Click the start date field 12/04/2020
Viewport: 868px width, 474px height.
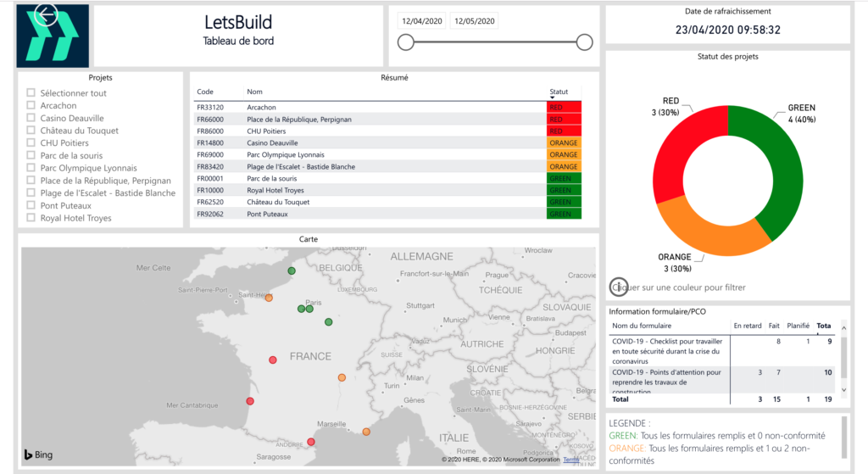tap(421, 21)
